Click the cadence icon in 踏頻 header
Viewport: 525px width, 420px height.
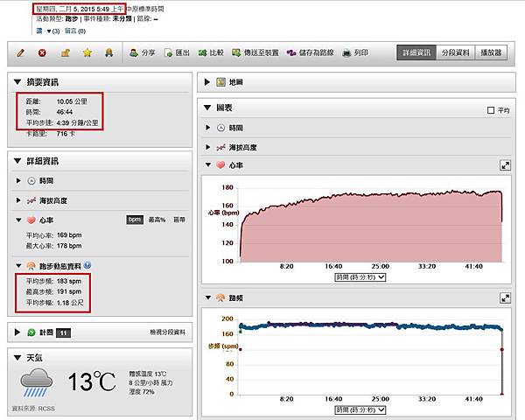point(220,298)
